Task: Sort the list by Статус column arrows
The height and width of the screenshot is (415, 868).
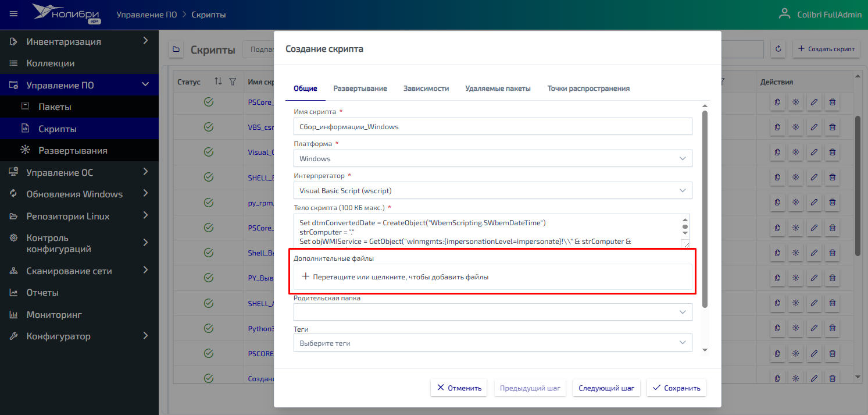Action: (x=218, y=82)
